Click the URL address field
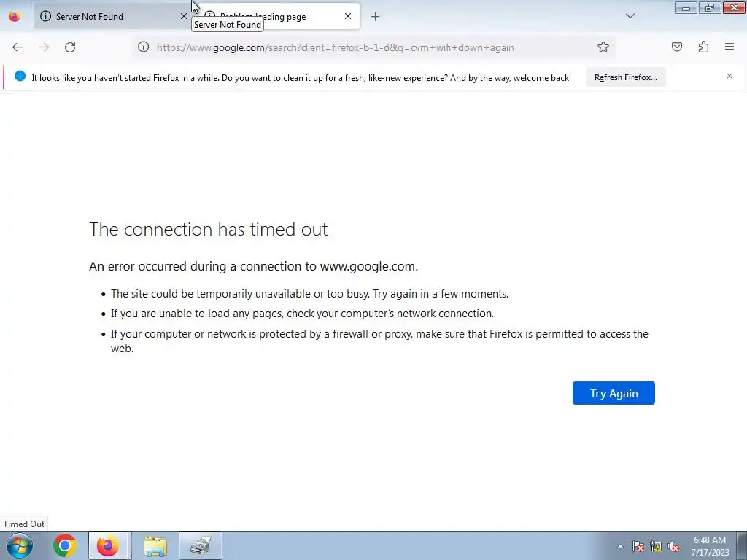The image size is (747, 560). [x=371, y=47]
